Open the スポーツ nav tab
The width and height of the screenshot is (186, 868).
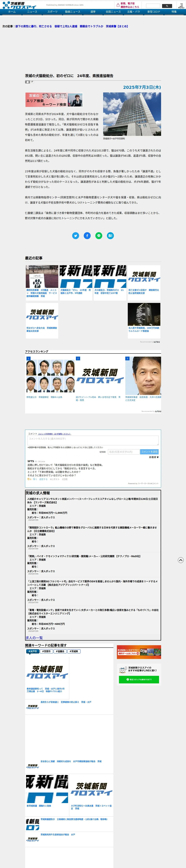(52, 12)
